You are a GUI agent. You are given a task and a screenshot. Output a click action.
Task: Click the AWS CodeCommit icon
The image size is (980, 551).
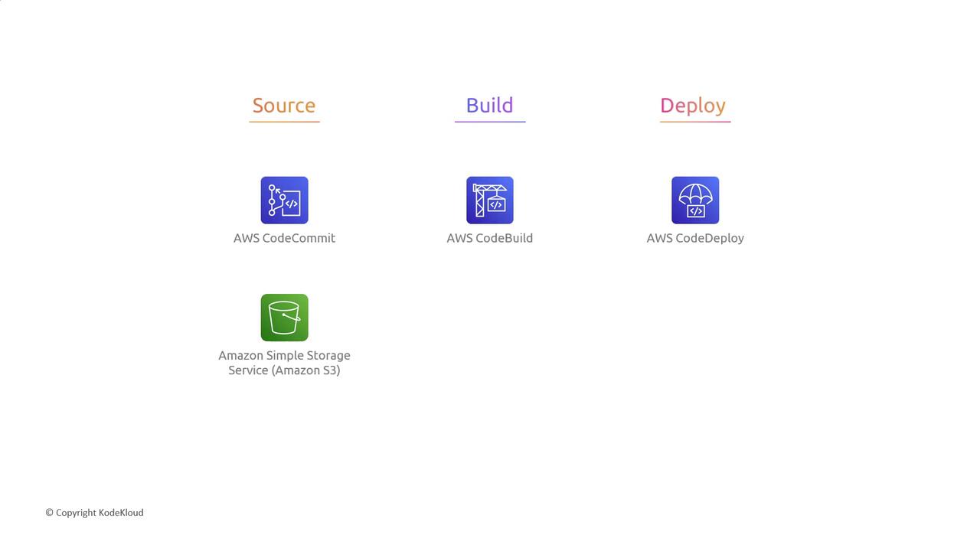(284, 201)
